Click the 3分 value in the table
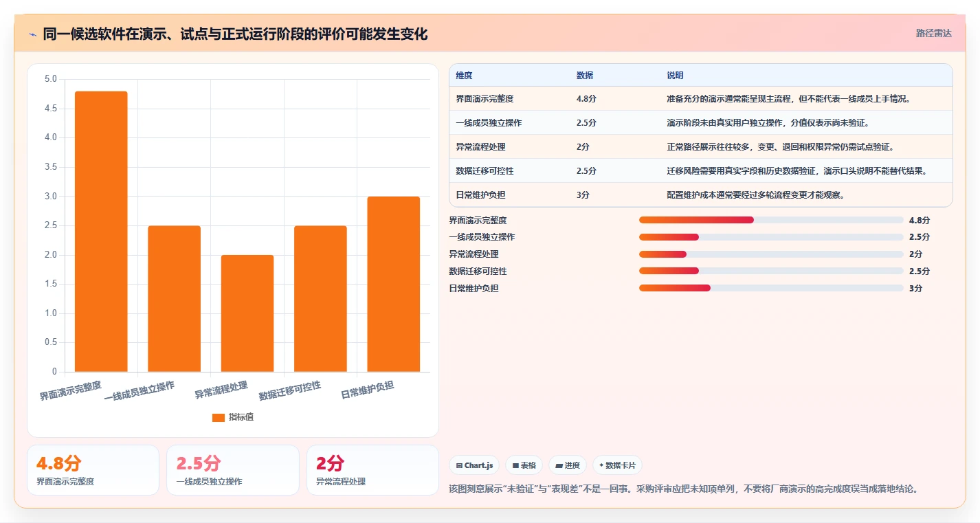This screenshot has width=980, height=523. (x=583, y=195)
